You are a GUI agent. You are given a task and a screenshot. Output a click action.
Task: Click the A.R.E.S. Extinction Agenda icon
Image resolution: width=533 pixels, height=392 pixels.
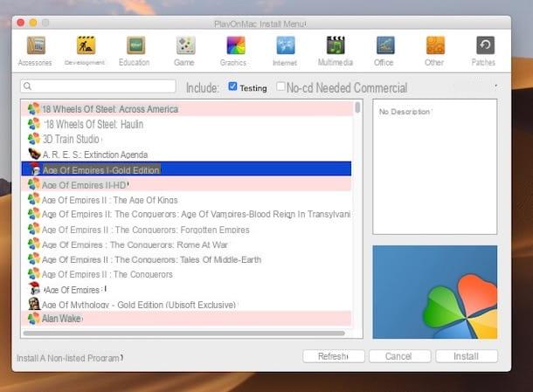tap(34, 154)
